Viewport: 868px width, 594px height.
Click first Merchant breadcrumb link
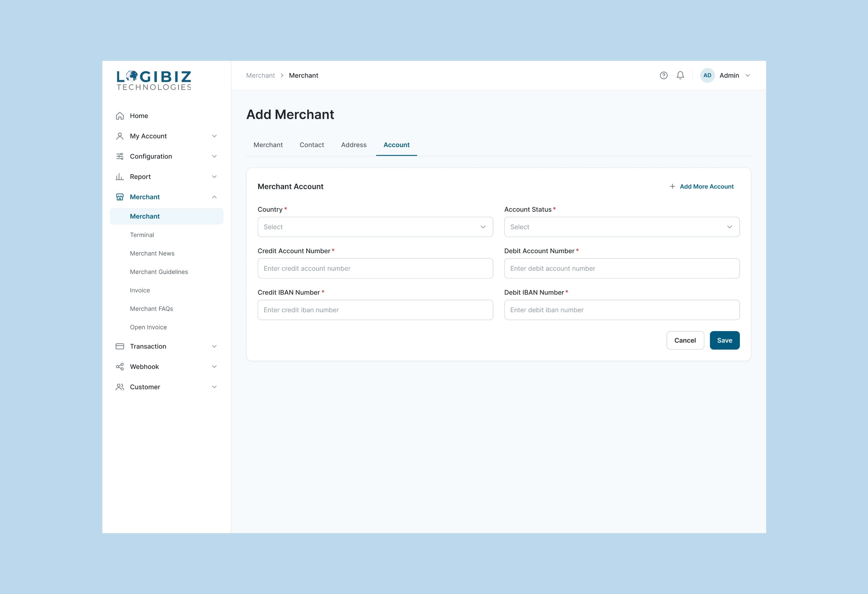[x=260, y=76]
